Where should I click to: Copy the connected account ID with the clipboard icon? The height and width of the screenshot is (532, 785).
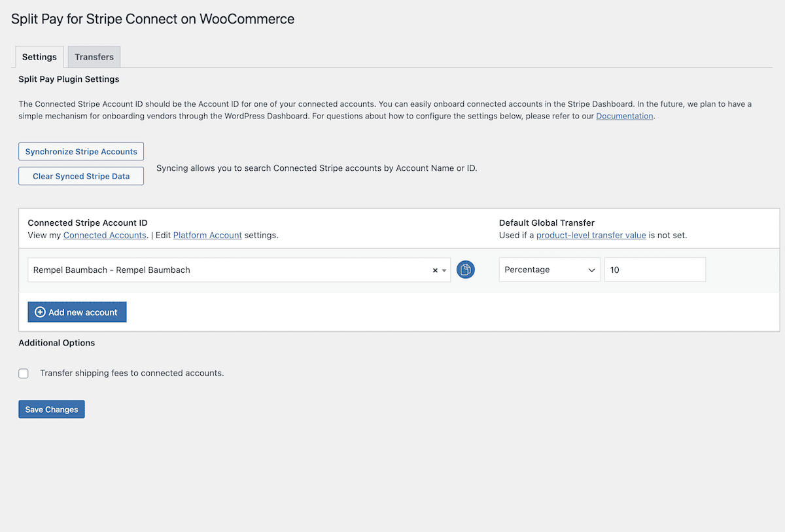[x=465, y=270]
